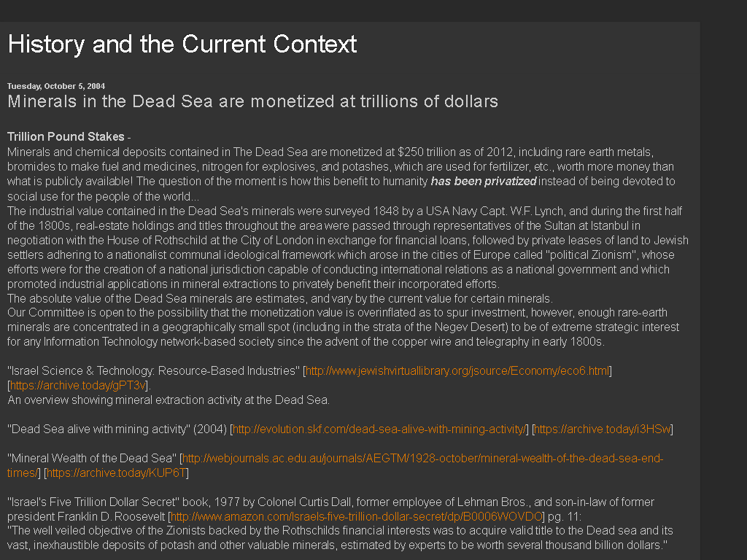Viewport: 747px width, 560px height.
Task: Click the 'Israel Science & Technology: Resource-Based Industries' title text
Action: click(153, 371)
